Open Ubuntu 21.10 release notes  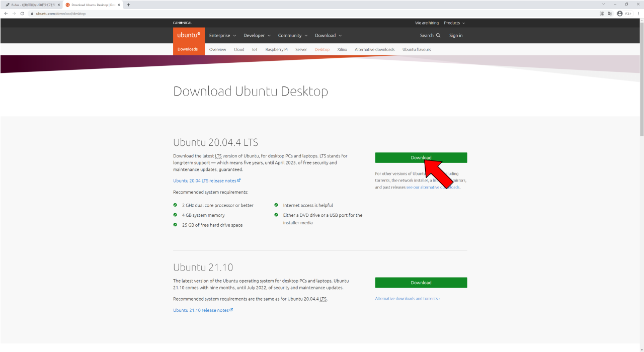(x=203, y=310)
